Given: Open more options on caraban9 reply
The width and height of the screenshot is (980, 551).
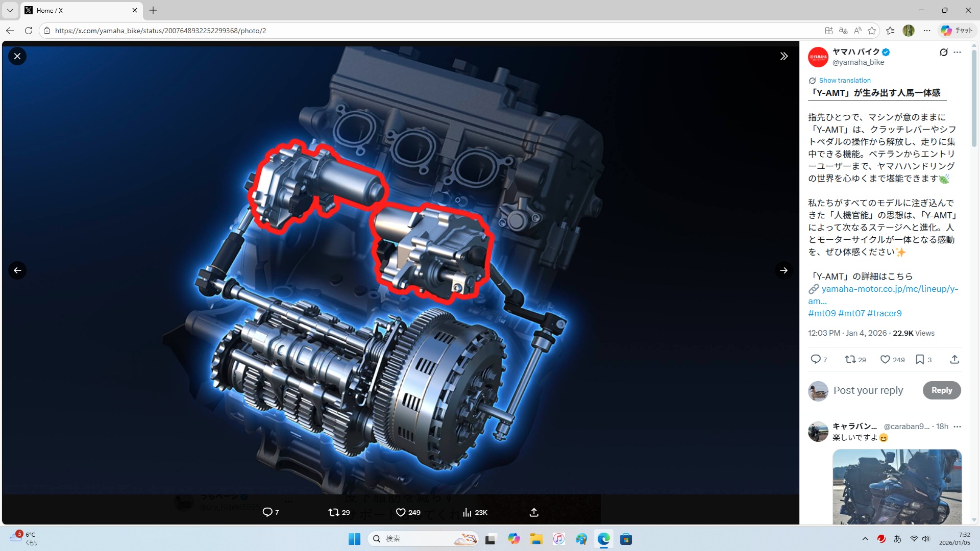Looking at the screenshot, I should 957,427.
